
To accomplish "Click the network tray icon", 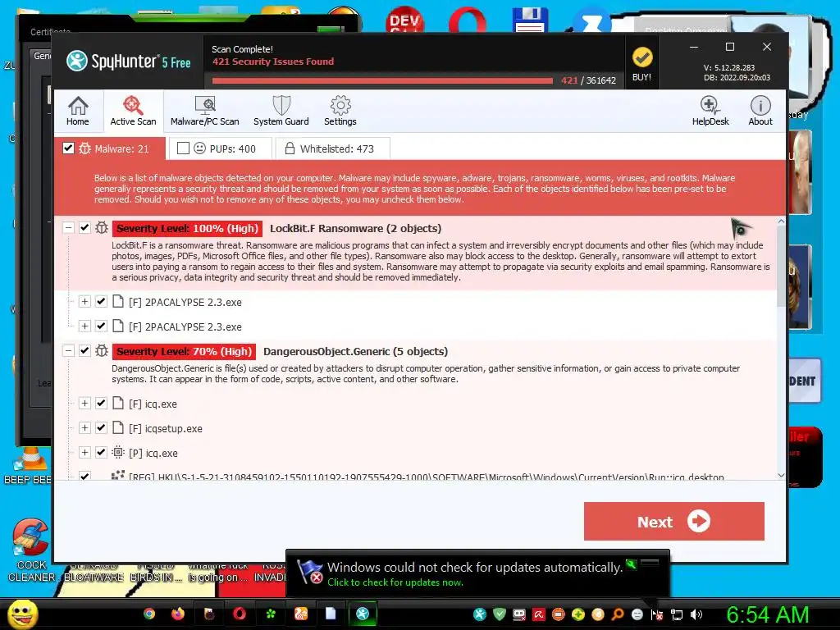I will click(x=677, y=614).
